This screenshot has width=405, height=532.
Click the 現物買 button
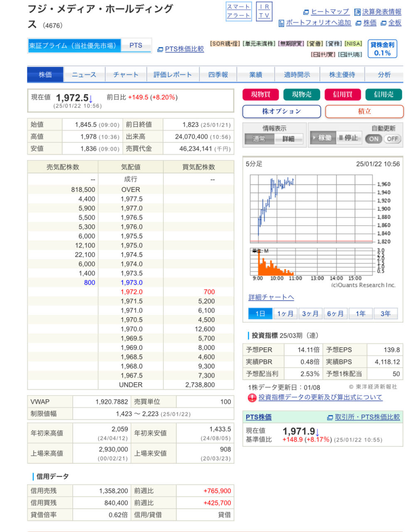261,94
